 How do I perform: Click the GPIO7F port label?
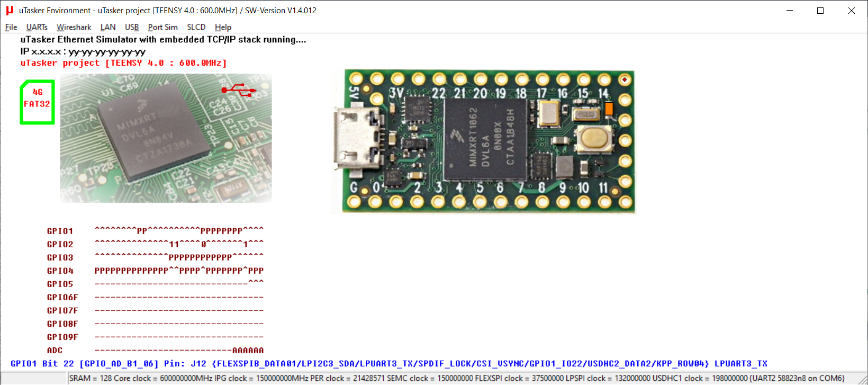[62, 310]
